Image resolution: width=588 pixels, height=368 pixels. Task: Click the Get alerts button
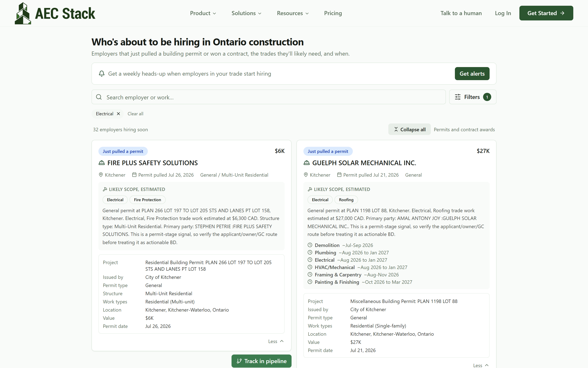[x=472, y=74]
